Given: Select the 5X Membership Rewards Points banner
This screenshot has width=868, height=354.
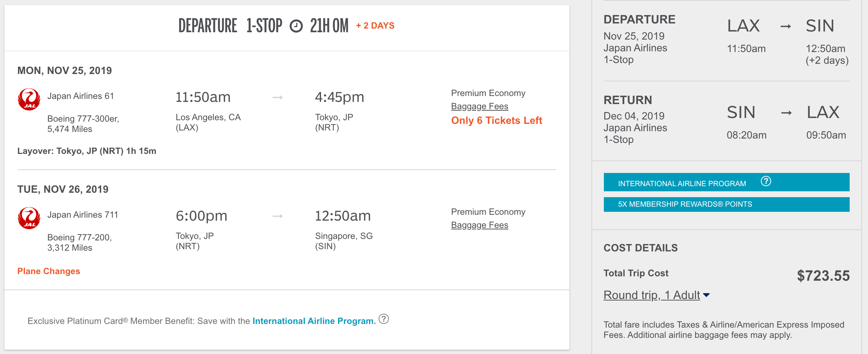Looking at the screenshot, I should pyautogui.click(x=726, y=204).
